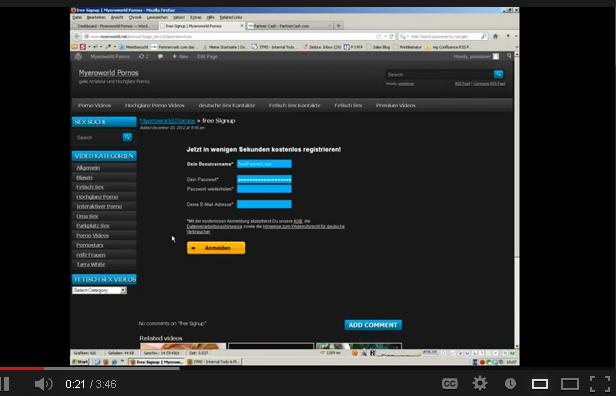Click the Watch Later clock icon
This screenshot has height=396, width=616.
(x=510, y=383)
